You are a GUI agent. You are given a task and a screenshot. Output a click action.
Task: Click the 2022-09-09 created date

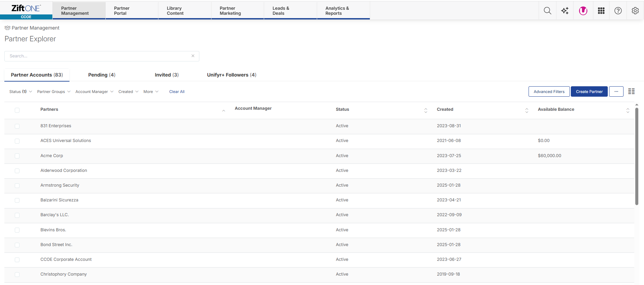point(449,215)
